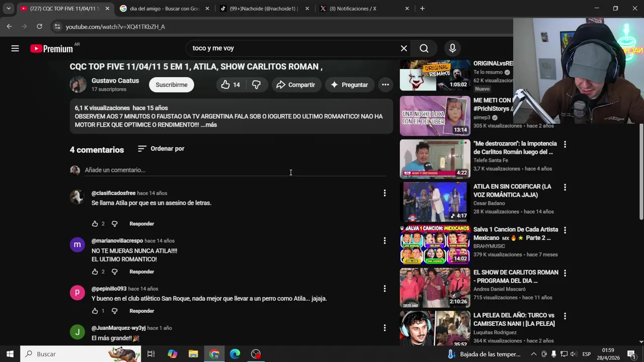Open Gustavo Caatus channel avatar
The width and height of the screenshot is (644, 362).
point(78,84)
